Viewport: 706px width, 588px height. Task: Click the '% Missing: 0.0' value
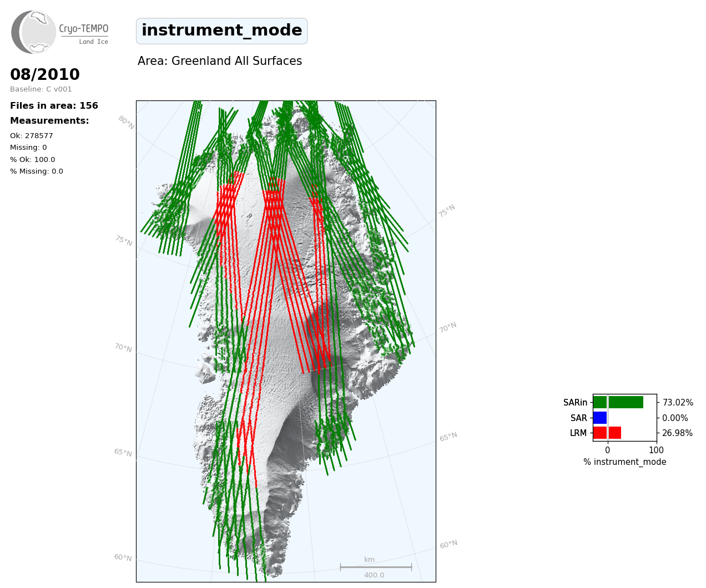tap(37, 171)
